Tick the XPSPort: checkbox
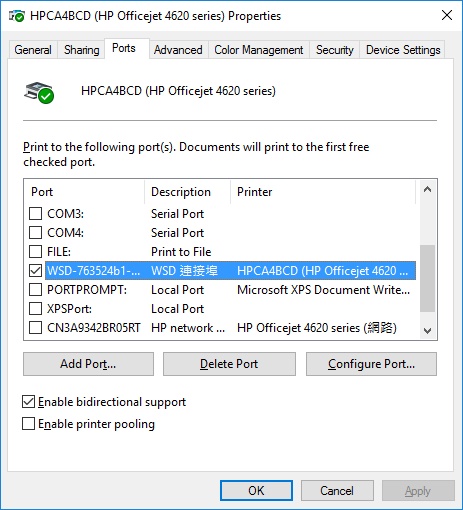 pos(35,309)
